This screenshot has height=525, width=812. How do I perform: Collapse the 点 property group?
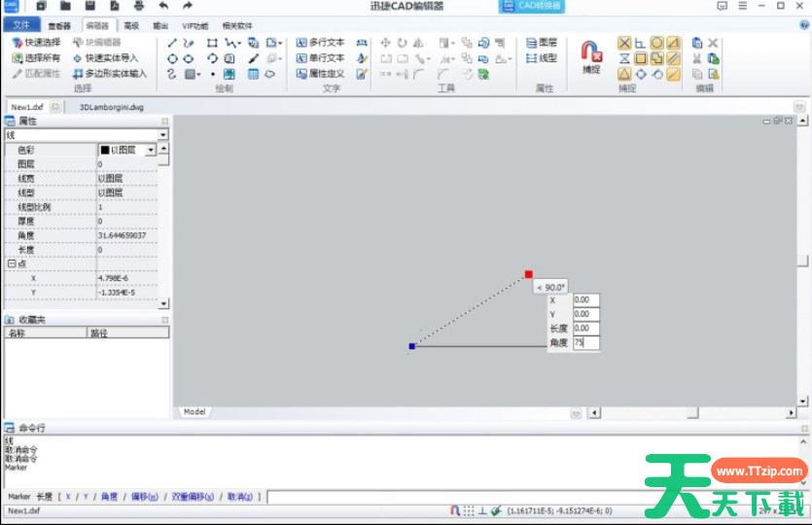pos(11,263)
